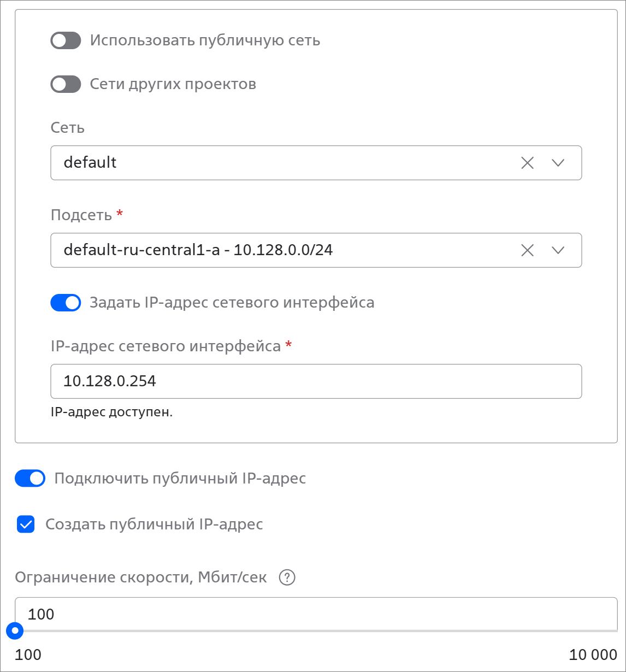Disable Задать IP-адрес сетевого интерфейса toggle
Screen dimensions: 626x672
coord(66,303)
